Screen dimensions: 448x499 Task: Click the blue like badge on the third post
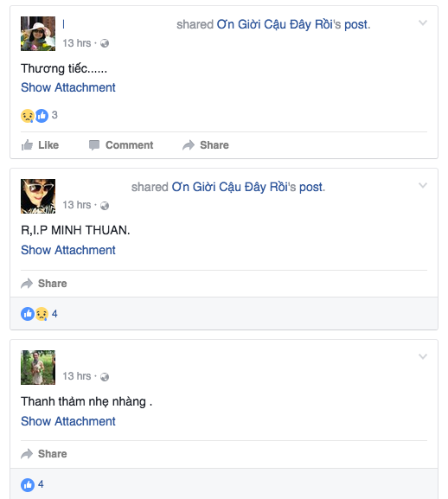pos(28,485)
